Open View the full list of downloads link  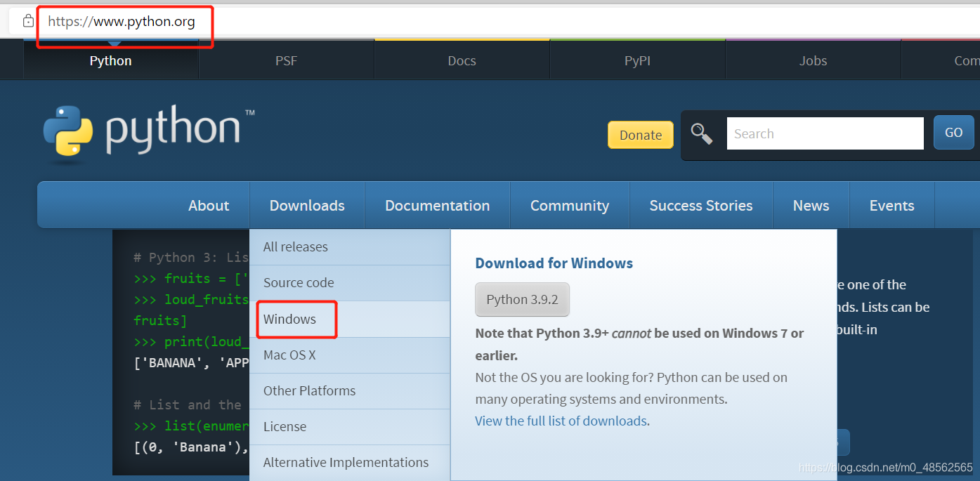click(x=561, y=421)
